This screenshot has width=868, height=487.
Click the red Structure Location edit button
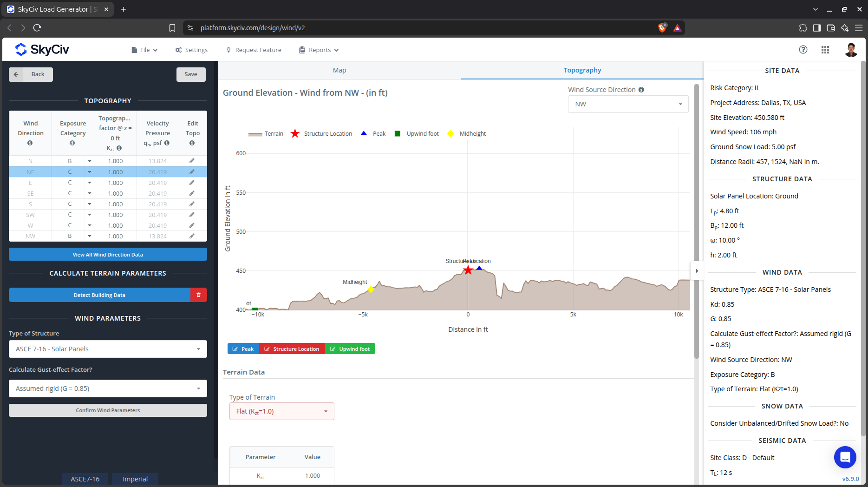292,349
